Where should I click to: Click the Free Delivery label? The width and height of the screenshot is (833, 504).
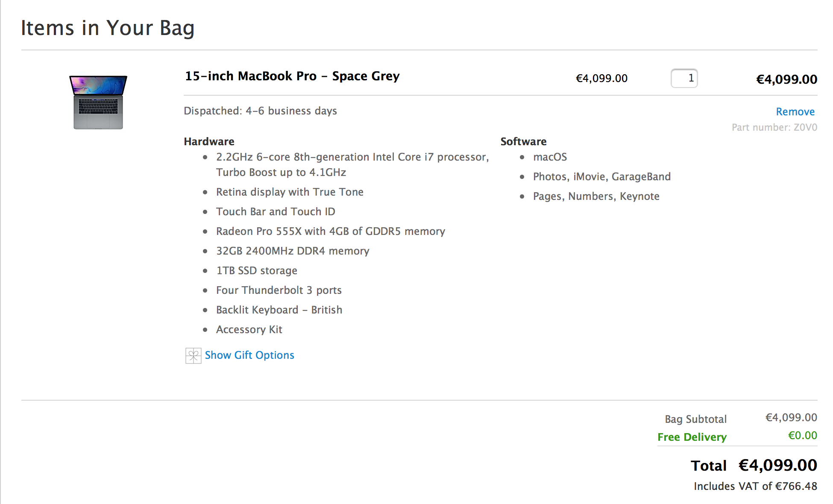tap(692, 437)
